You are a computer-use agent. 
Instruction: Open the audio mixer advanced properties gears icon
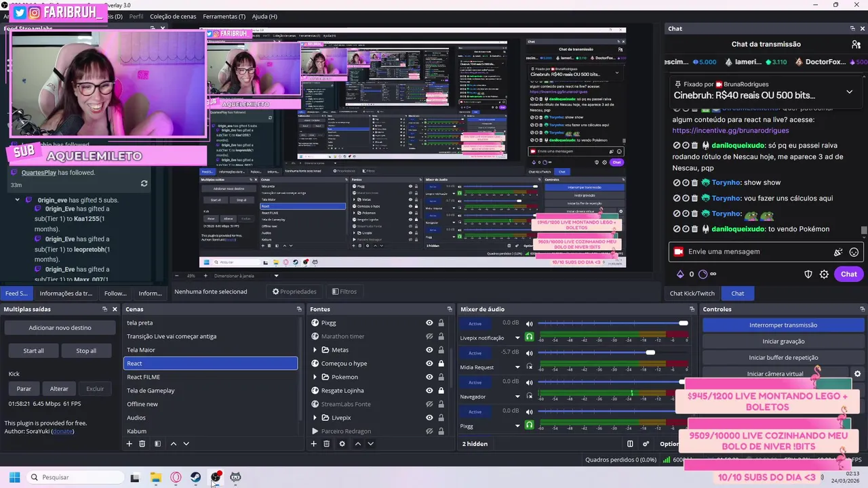pos(646,444)
